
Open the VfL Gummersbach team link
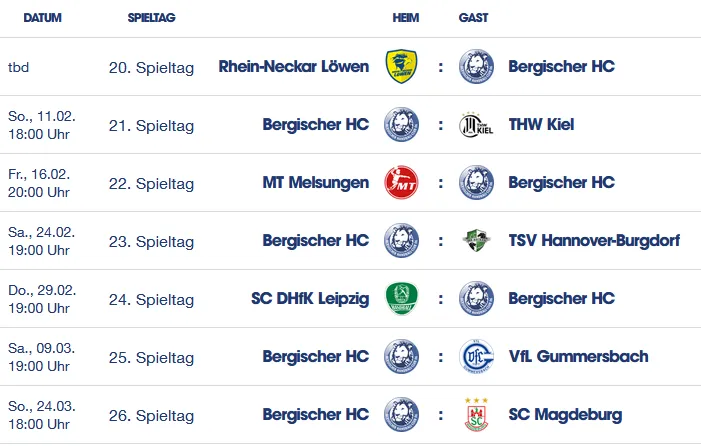578,357
